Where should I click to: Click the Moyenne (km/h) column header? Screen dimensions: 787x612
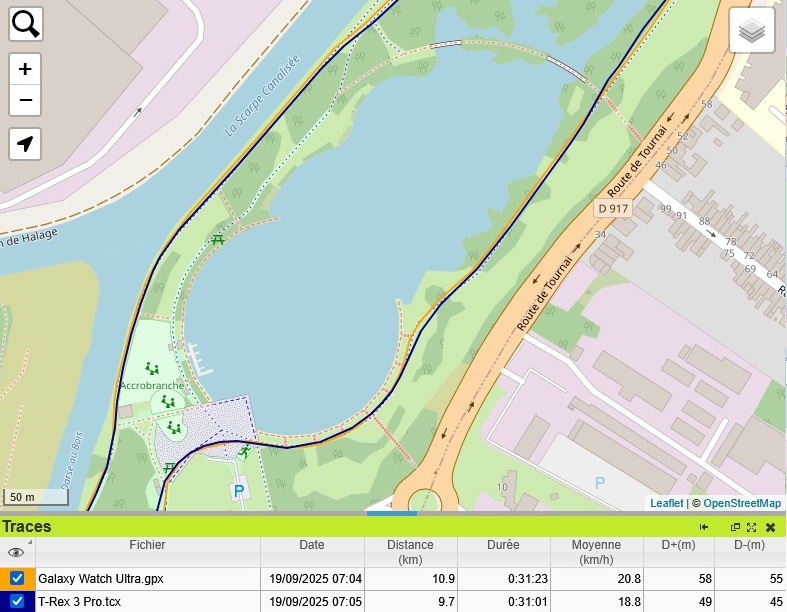(596, 552)
